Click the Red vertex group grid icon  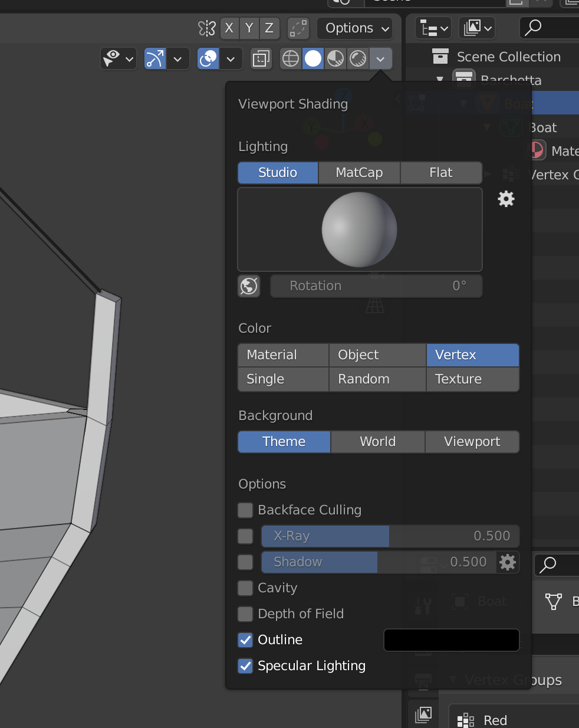[466, 720]
